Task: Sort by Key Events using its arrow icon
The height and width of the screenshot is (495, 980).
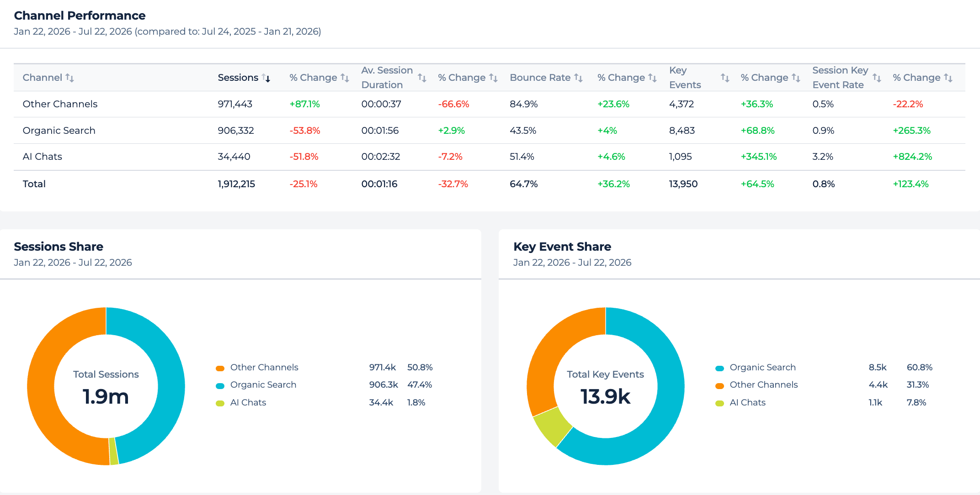Action: click(x=725, y=78)
